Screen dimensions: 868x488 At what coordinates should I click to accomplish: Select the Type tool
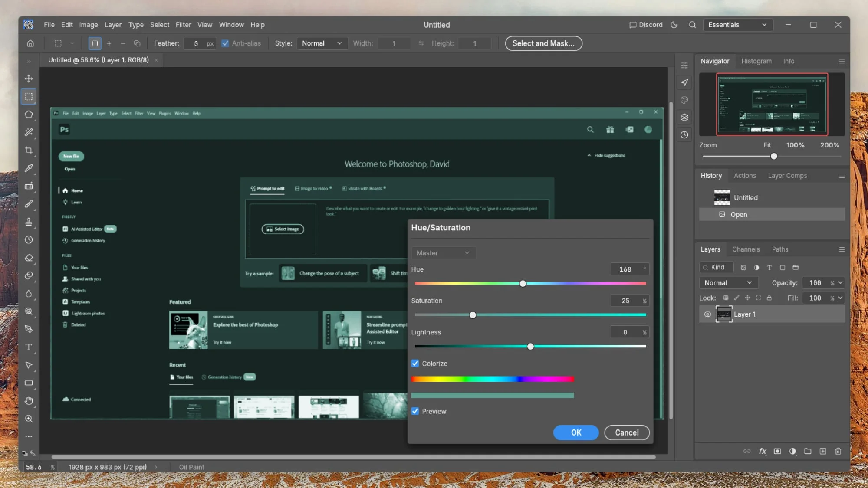(29, 347)
